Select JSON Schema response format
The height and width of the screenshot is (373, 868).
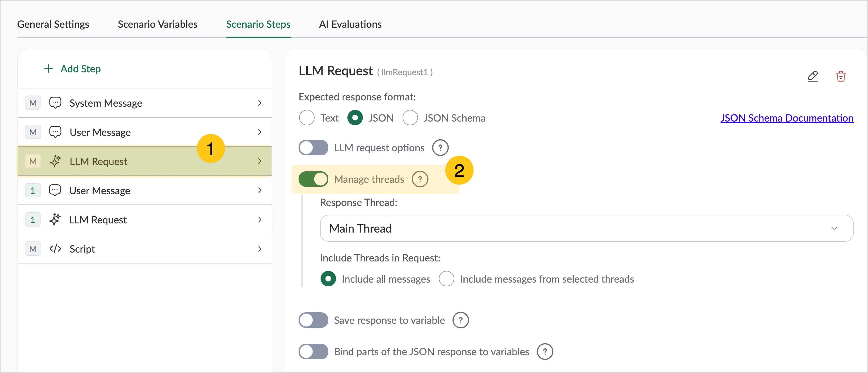(410, 118)
